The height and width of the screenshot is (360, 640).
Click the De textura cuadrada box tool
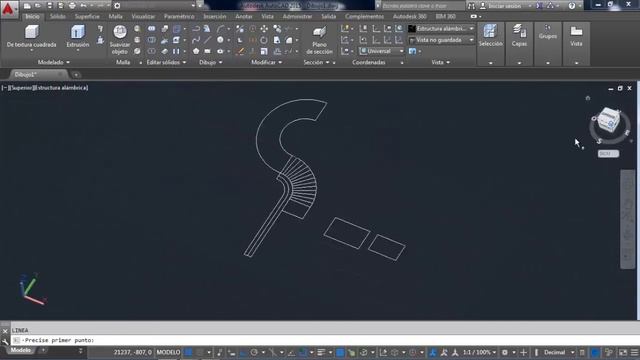[31, 37]
